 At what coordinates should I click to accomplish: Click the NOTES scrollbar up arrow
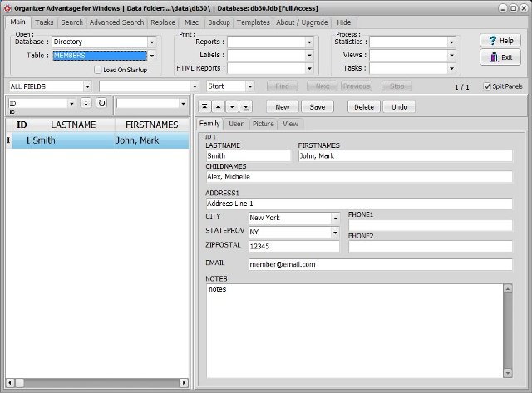coord(508,289)
